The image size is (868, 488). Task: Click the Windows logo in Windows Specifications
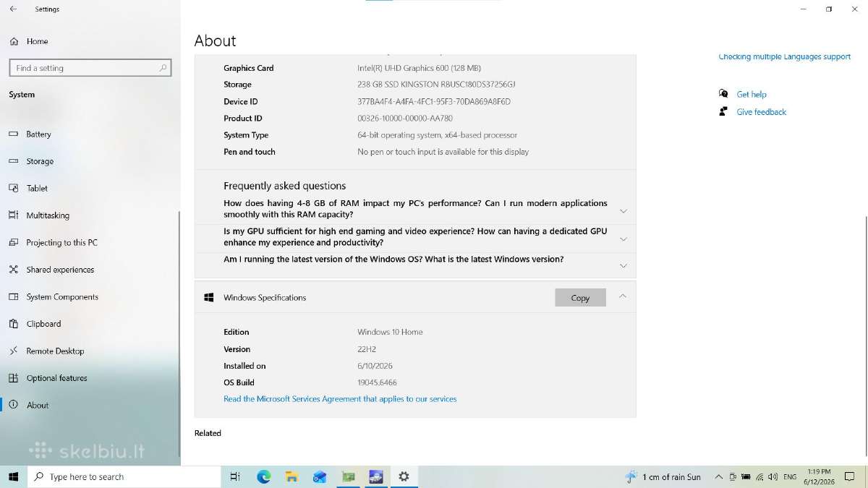click(209, 297)
